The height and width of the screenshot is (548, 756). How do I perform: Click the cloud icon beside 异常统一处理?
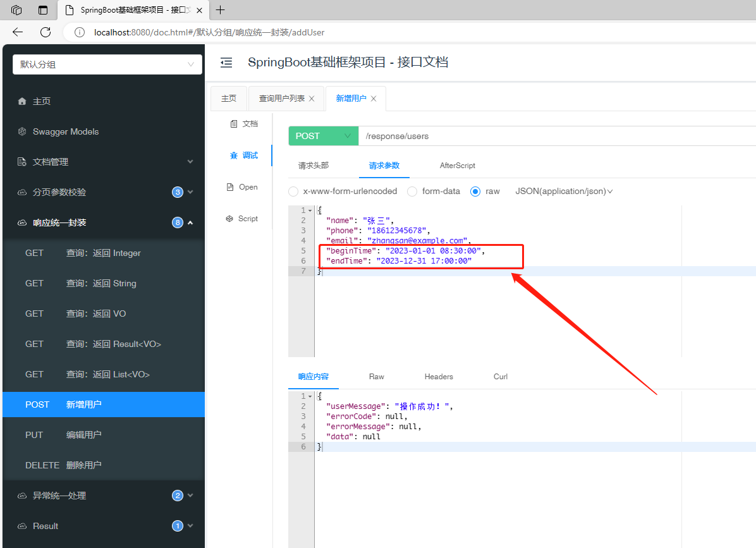(x=21, y=496)
